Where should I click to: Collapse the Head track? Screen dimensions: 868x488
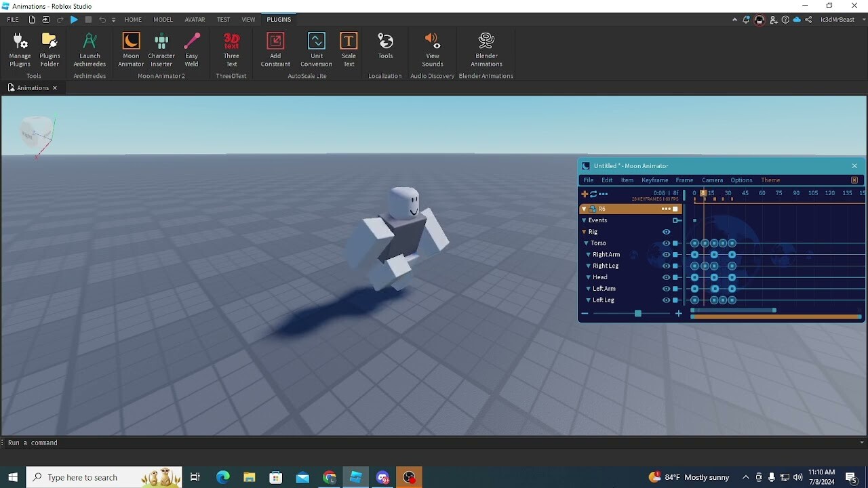pos(588,277)
